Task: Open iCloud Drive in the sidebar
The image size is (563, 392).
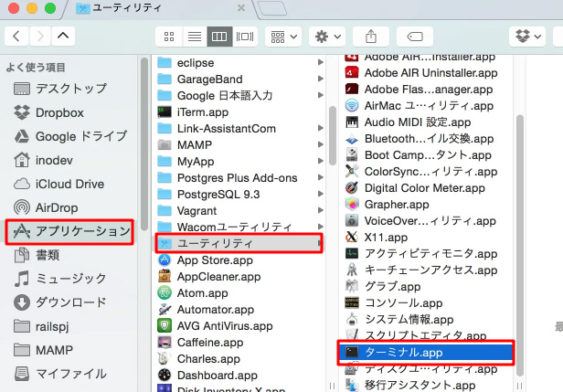Action: [x=58, y=185]
